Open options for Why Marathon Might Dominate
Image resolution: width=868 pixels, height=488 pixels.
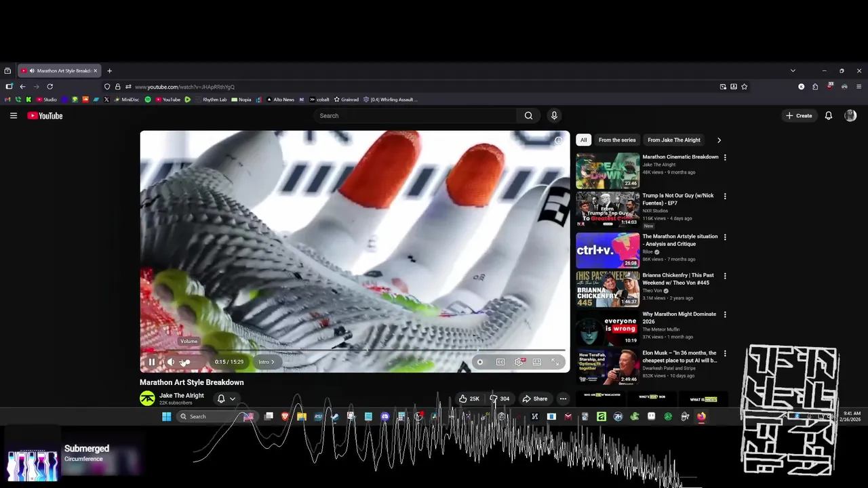pyautogui.click(x=725, y=314)
